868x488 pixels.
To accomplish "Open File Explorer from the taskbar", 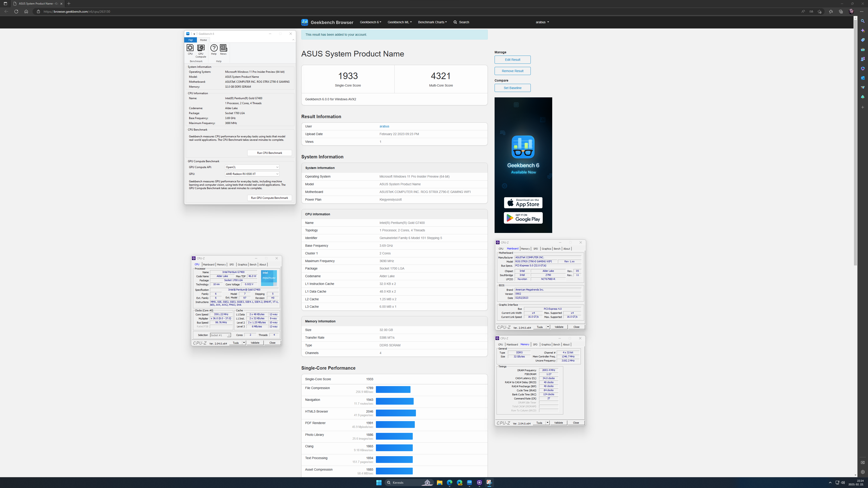I will [439, 483].
